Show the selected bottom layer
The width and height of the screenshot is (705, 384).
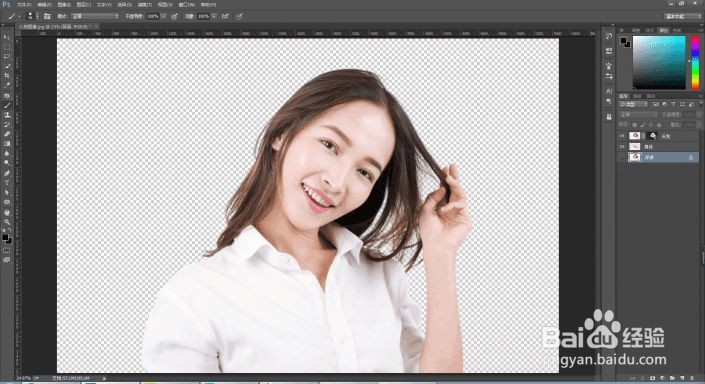[x=622, y=157]
